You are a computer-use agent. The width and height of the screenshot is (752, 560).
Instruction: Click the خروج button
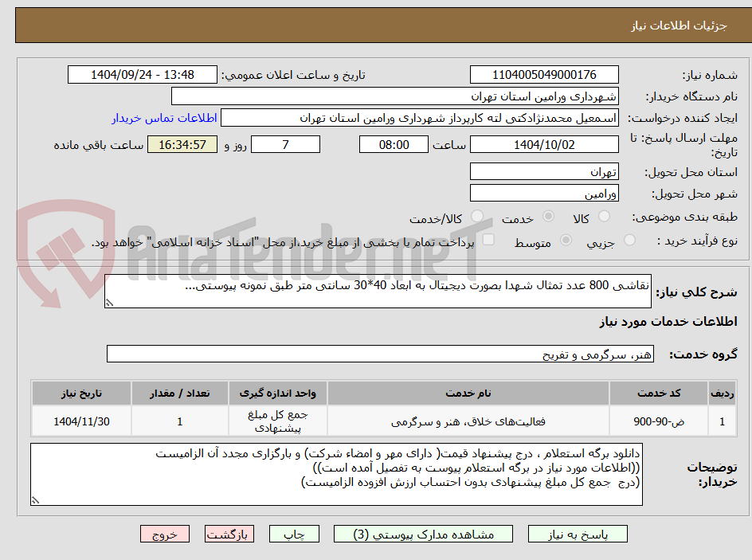[x=165, y=534]
